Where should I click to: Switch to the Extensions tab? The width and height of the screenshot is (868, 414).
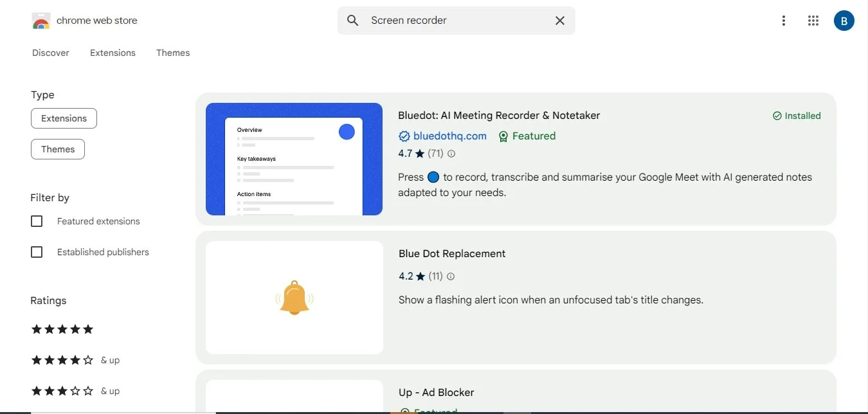113,53
